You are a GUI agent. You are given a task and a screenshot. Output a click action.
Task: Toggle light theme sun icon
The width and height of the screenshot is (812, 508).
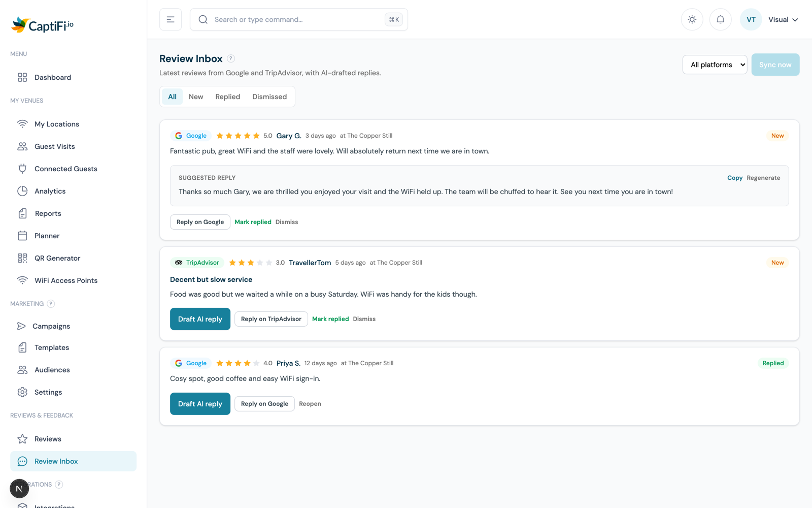coord(692,19)
